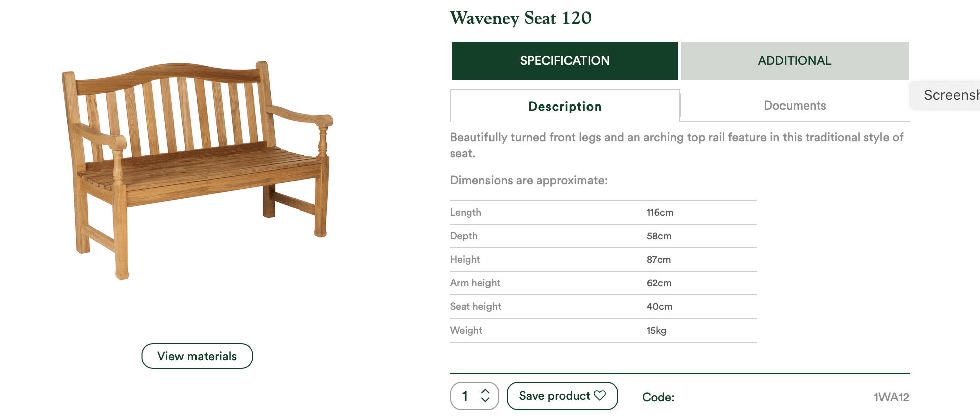Open the ADDITIONAL tab
Image resolution: width=980 pixels, height=420 pixels.
[x=794, y=61]
